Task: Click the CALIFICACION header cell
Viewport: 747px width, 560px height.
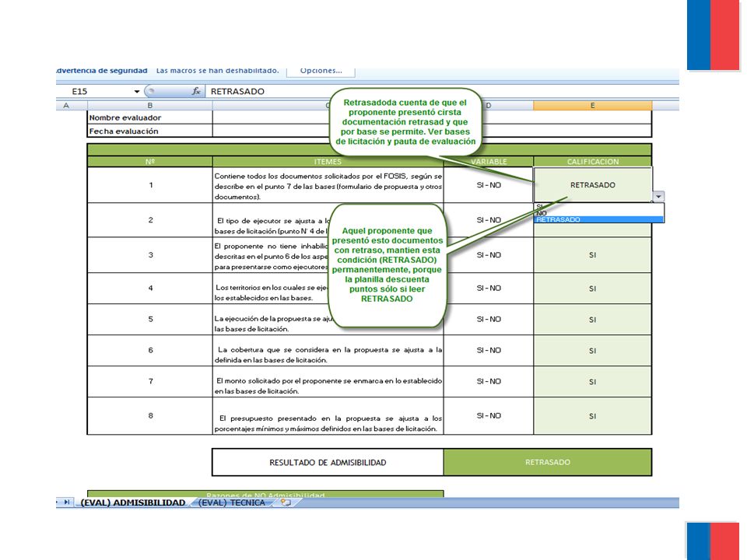Action: pos(592,162)
